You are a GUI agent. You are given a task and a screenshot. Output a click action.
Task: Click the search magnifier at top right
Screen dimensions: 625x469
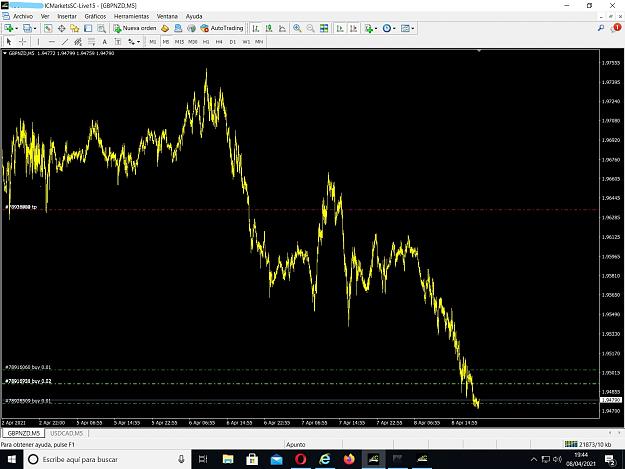[601, 28]
